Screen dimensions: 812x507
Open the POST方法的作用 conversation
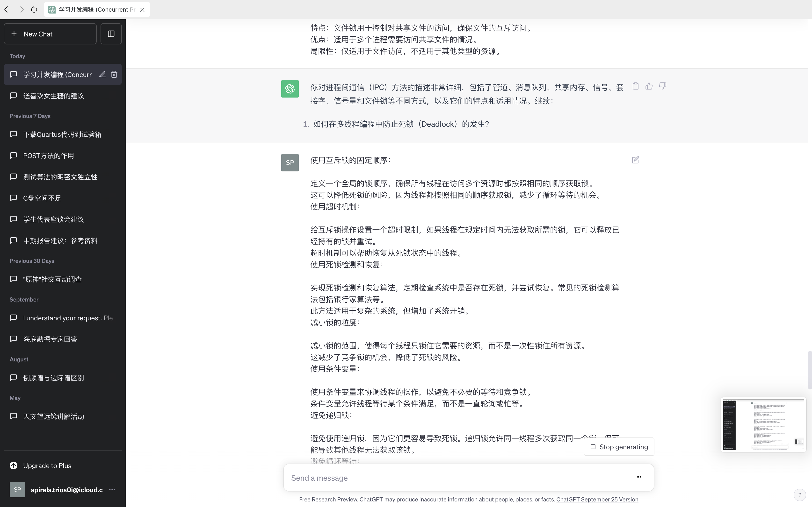tap(49, 155)
